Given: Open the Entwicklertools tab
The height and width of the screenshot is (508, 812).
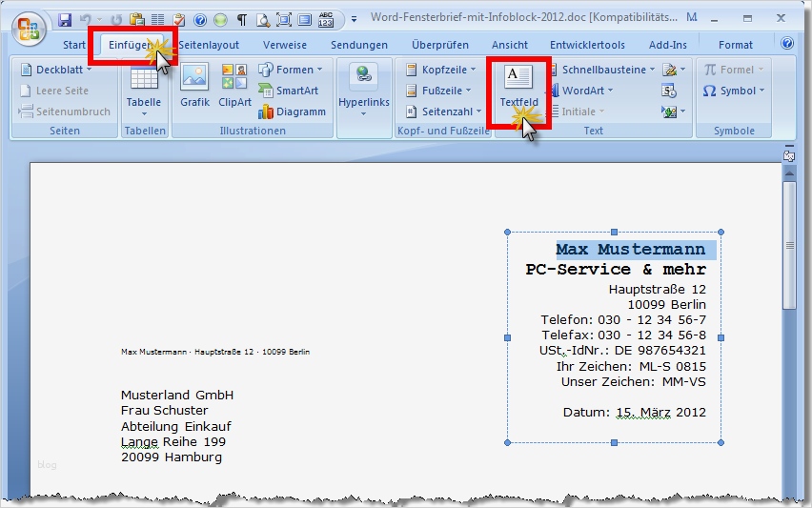Looking at the screenshot, I should point(587,45).
